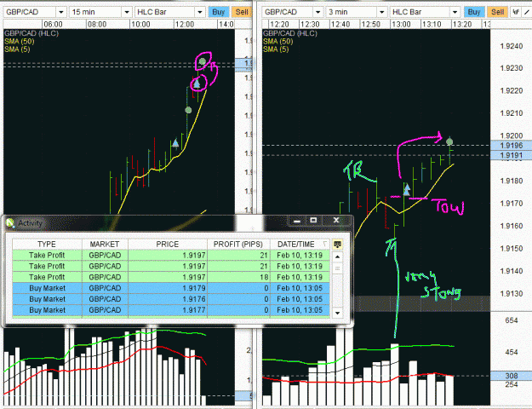
Task: Click the buy arrow marker on the 3 min chart
Action: 407,189
